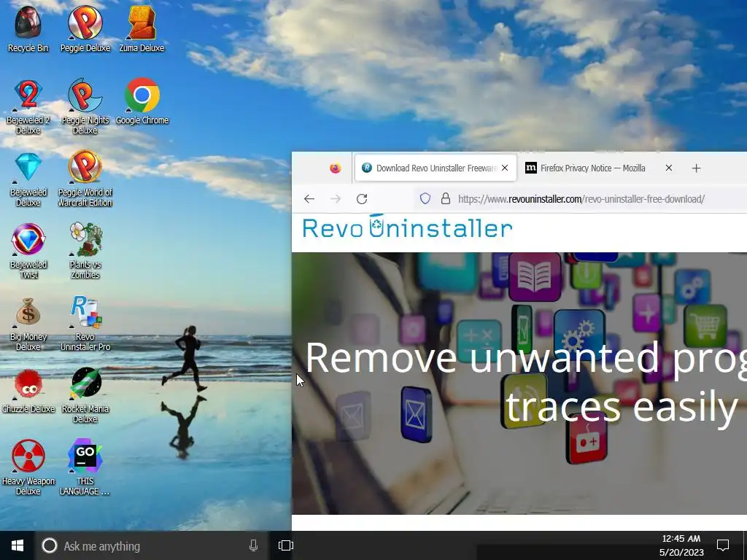Click the Firefox forward arrow
Viewport: 747px width, 560px height.
[x=336, y=198]
